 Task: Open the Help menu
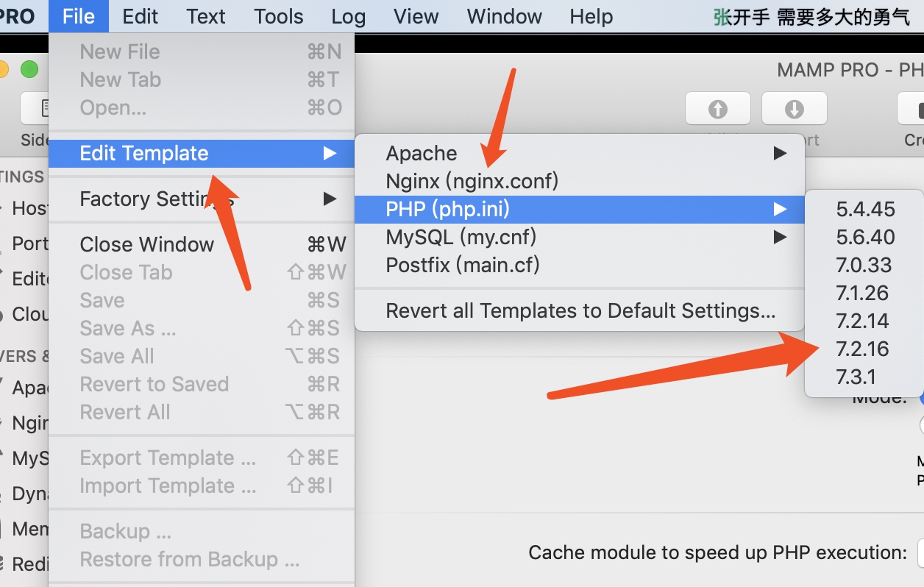click(x=591, y=16)
